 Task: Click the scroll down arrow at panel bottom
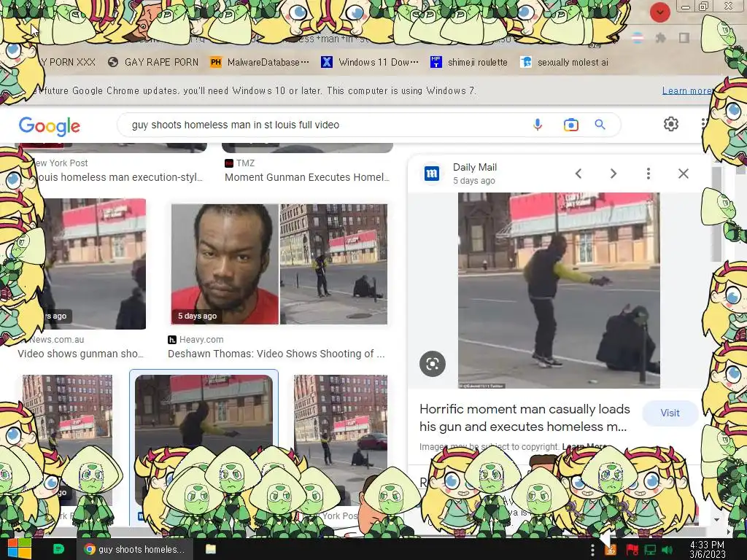[717, 519]
